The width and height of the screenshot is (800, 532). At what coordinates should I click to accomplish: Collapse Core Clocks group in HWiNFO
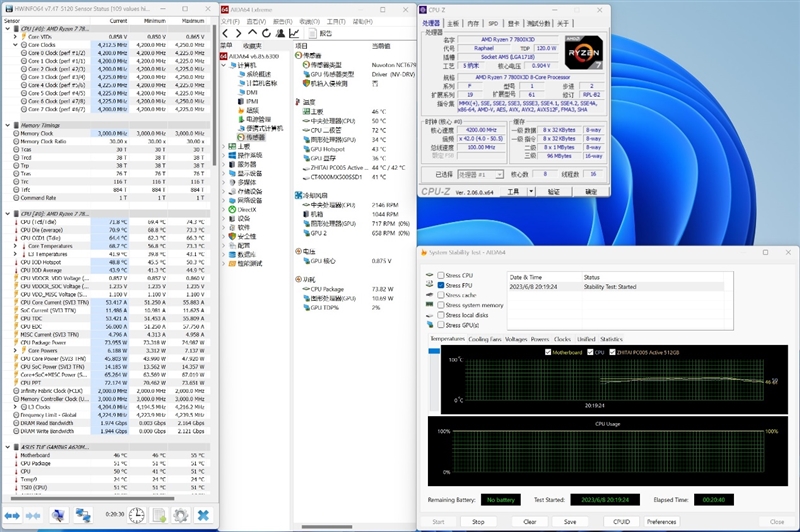pyautogui.click(x=15, y=45)
